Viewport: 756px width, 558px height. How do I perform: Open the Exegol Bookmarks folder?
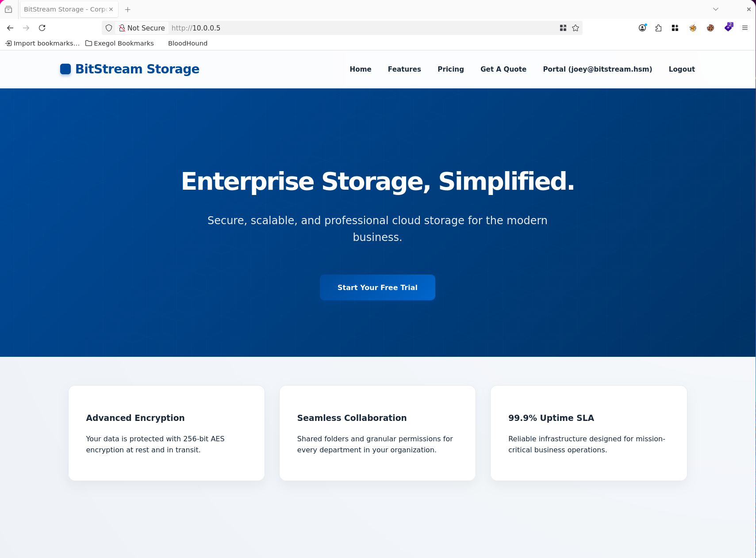(x=119, y=43)
